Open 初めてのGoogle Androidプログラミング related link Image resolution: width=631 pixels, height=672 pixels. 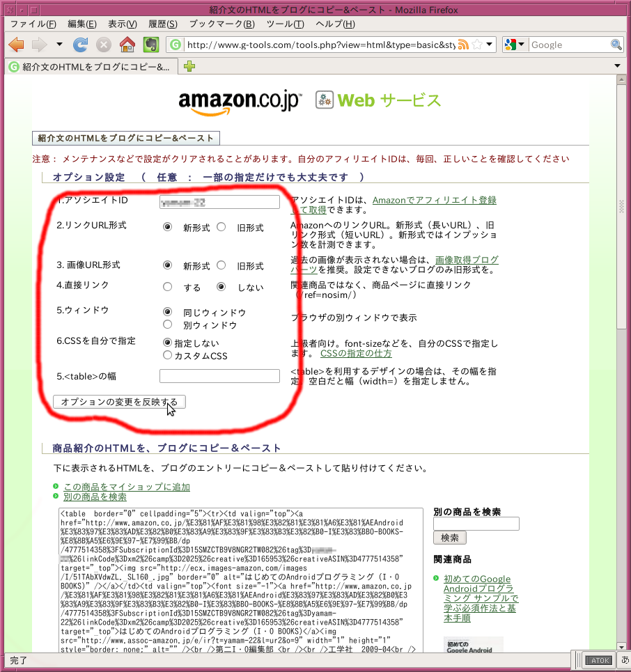(480, 598)
